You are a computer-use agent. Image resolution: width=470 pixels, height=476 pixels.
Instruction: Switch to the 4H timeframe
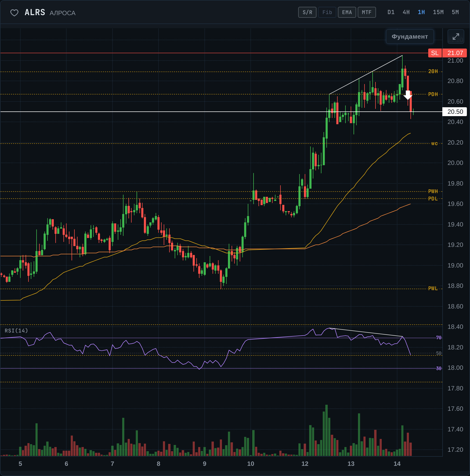406,12
